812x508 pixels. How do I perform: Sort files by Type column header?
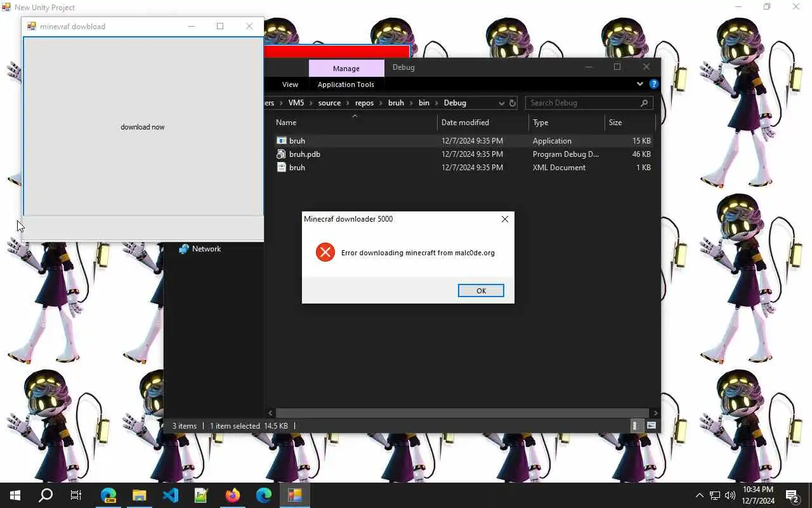coord(566,123)
